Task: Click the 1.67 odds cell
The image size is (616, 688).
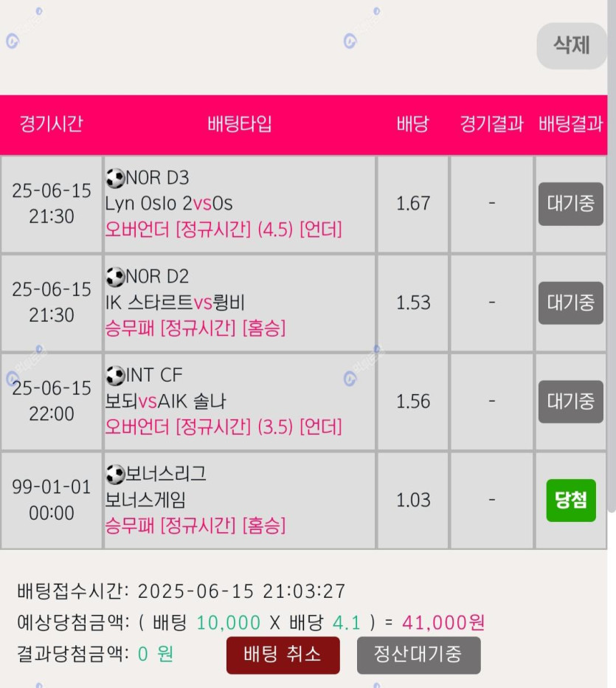Action: 413,204
